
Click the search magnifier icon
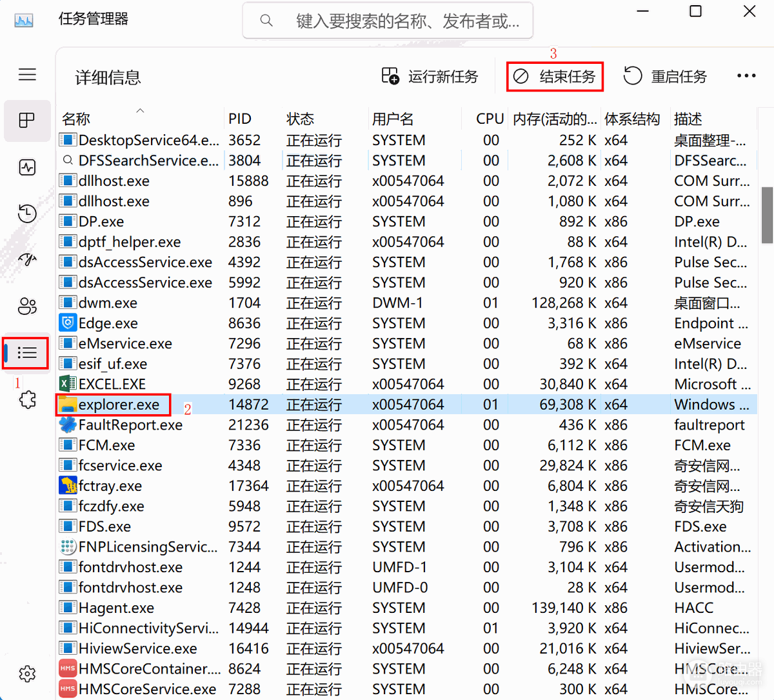pyautogui.click(x=266, y=21)
